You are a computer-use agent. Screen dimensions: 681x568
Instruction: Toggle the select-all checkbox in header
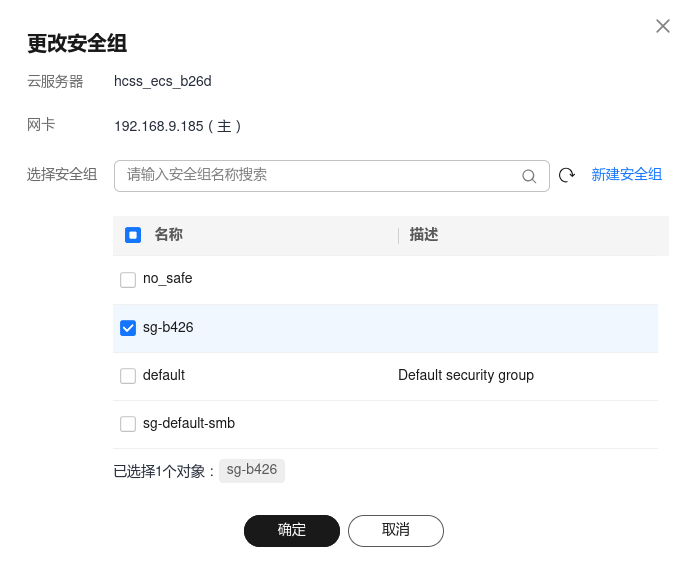pos(133,235)
